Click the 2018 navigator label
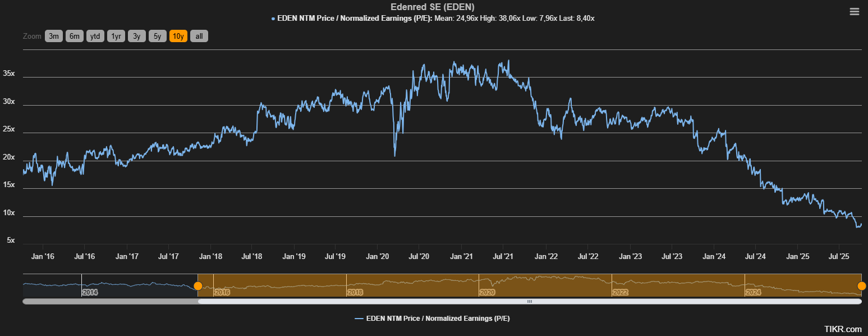 (355, 293)
